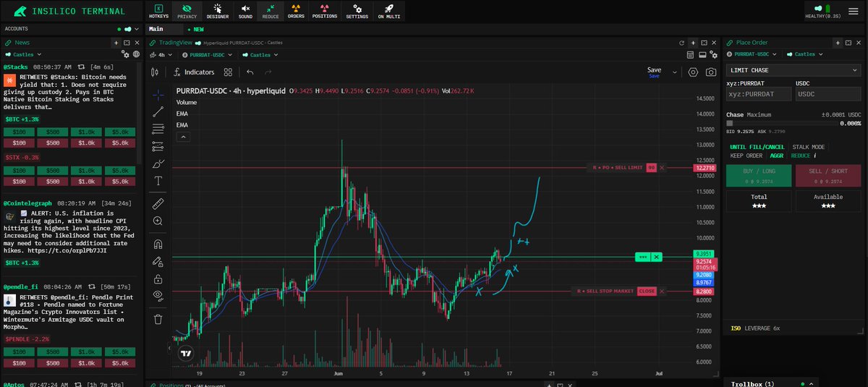Save the chart layout
The image size is (868, 387).
654,72
